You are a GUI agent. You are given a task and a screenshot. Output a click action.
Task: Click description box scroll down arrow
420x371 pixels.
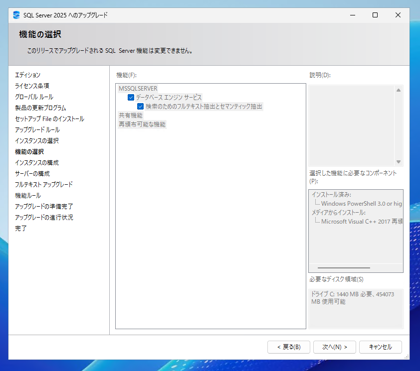click(398, 162)
